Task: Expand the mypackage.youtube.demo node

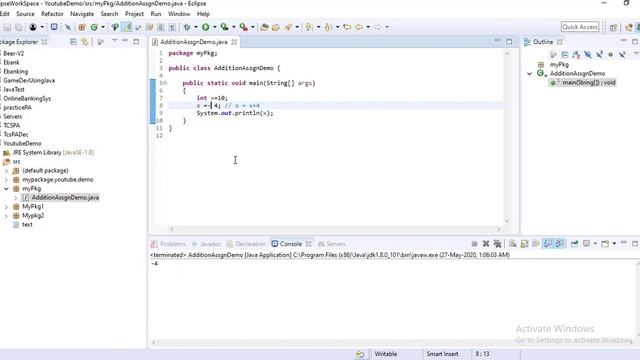Action: (x=6, y=180)
